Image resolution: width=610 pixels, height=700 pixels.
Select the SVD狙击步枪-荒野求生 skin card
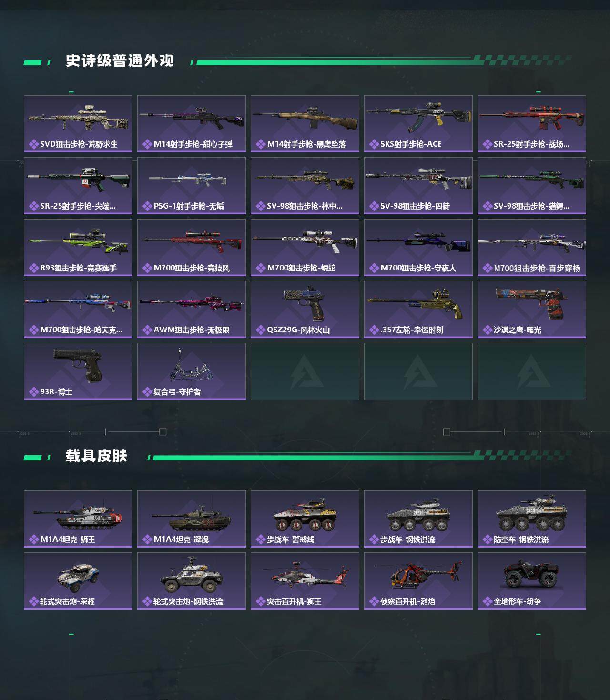pos(78,124)
